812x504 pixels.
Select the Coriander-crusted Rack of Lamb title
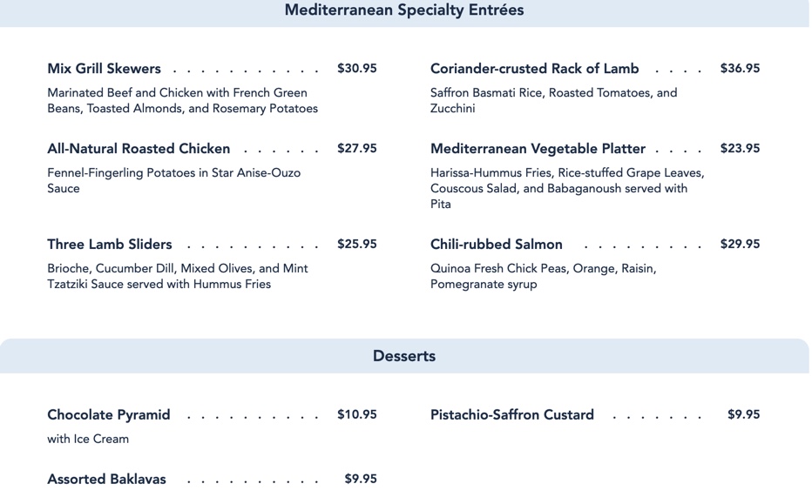[x=534, y=69]
